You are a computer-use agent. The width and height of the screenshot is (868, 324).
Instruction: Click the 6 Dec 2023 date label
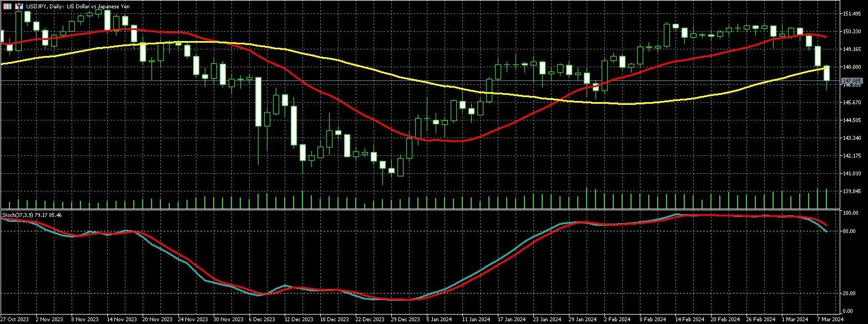coord(262,320)
